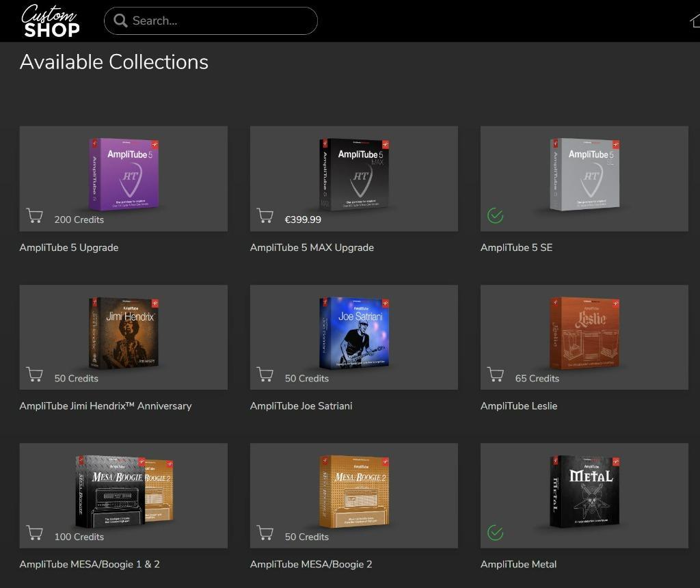The image size is (700, 588).
Task: Click the Available Collections heading
Action: (114, 62)
